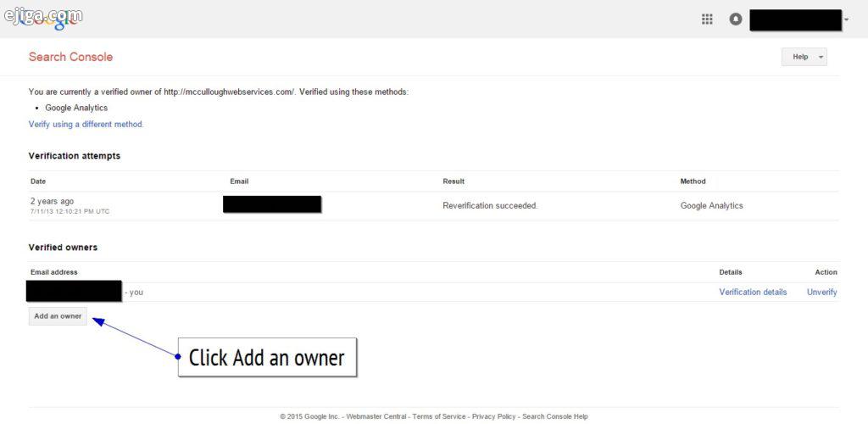Click '2 years ago' date cell

[52, 201]
